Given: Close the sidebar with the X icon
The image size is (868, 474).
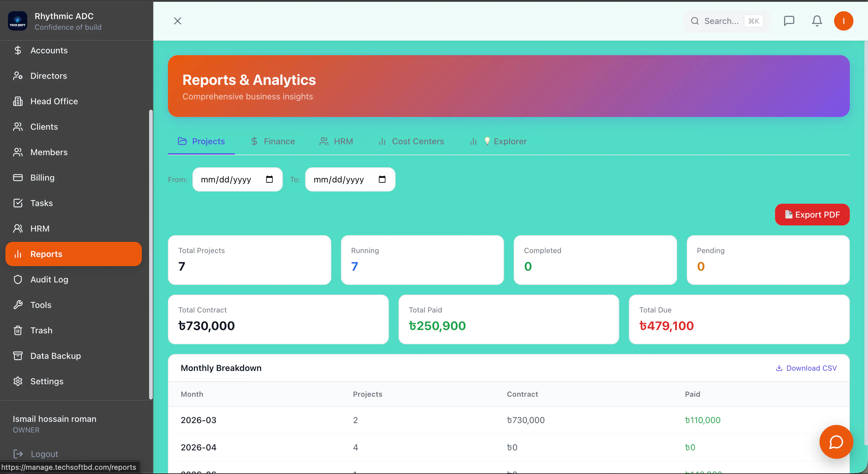Looking at the screenshot, I should point(178,21).
